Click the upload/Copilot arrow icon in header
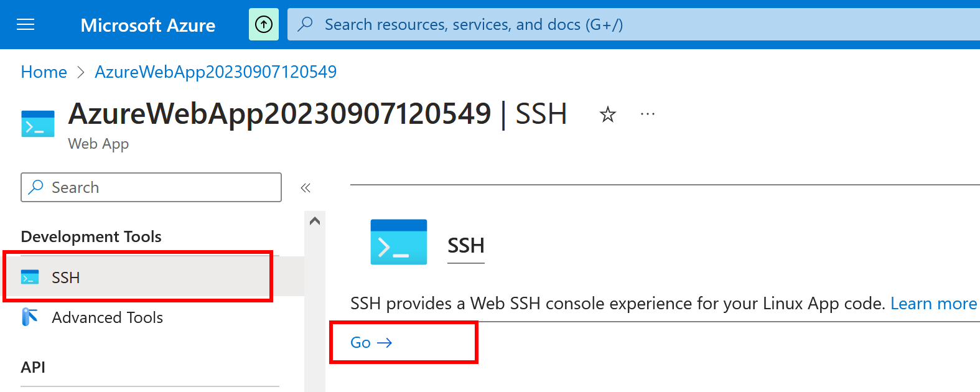Screen dimensions: 980x392 click(x=264, y=24)
